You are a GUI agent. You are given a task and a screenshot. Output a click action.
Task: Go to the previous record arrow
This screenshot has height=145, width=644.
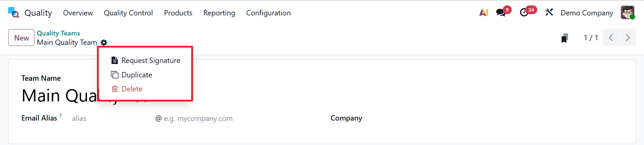pos(611,38)
